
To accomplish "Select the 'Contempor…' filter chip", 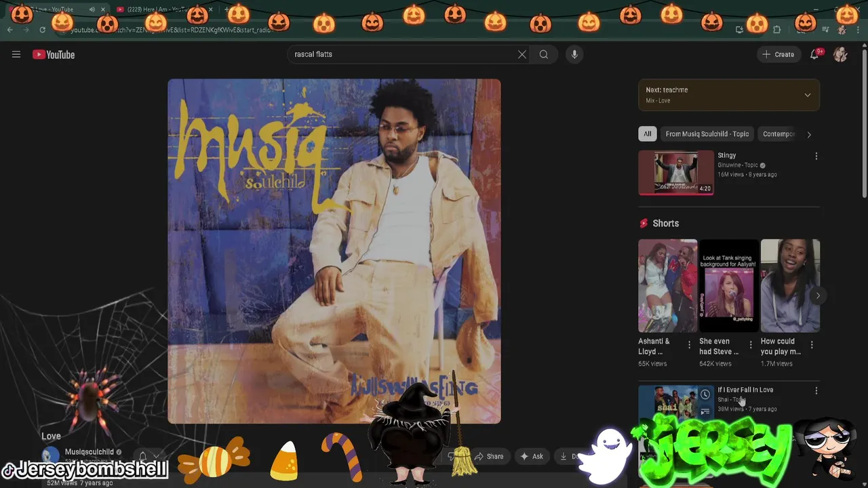I will point(778,134).
